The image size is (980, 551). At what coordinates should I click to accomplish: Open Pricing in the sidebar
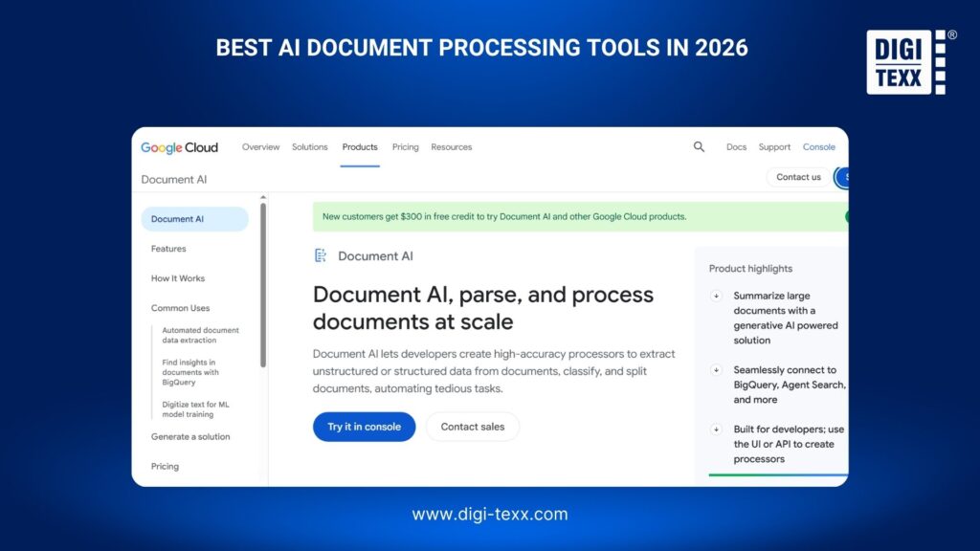(x=165, y=467)
